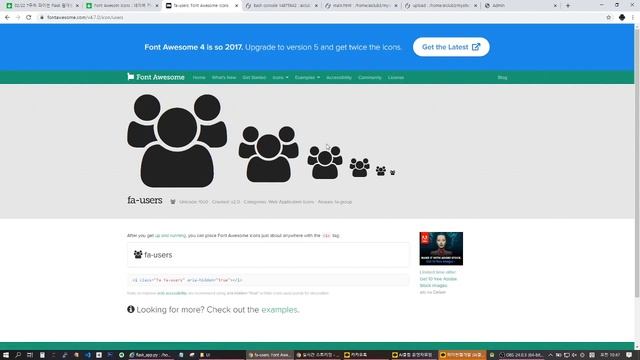The width and height of the screenshot is (640, 360).
Task: Click the fa-users example icon in box
Action: [x=138, y=254]
